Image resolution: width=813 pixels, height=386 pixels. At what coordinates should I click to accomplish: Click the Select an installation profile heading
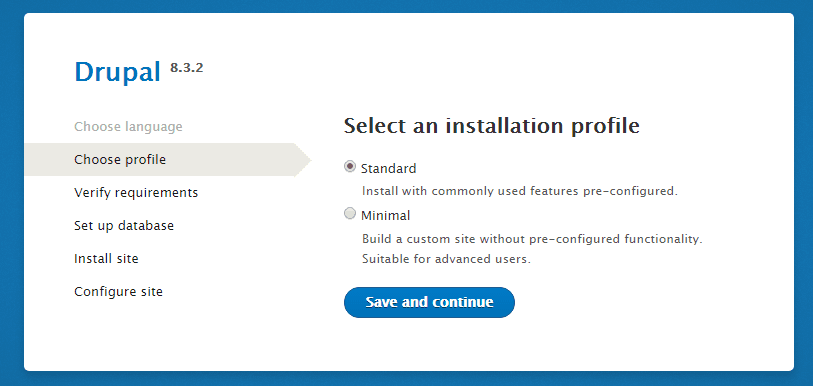pyautogui.click(x=492, y=126)
